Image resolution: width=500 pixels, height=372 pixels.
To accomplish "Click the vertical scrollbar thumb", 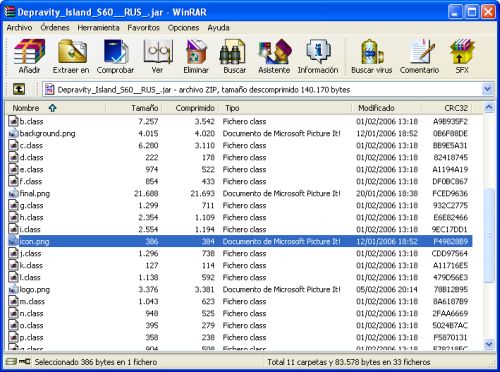I will (488, 235).
